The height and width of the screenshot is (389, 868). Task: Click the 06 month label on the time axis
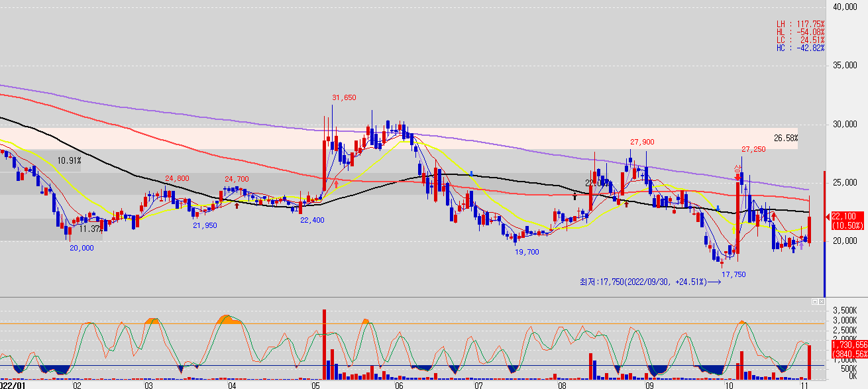click(399, 384)
